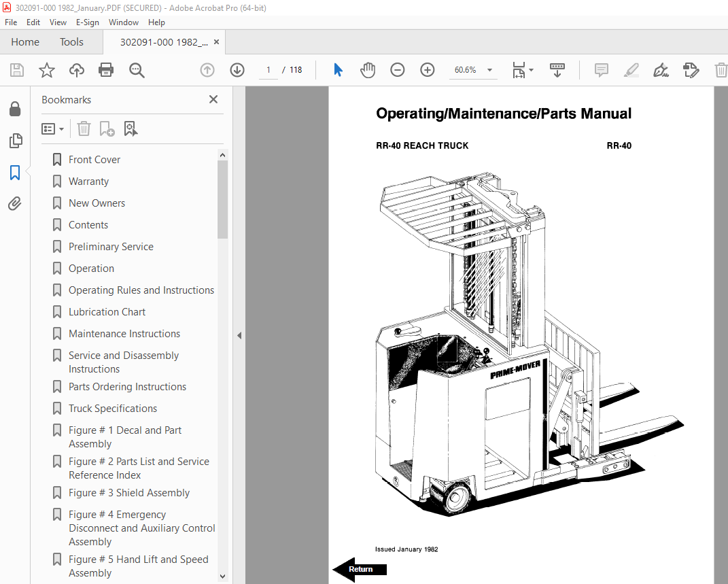Click the bookmarks scrollbar down arrow
The height and width of the screenshot is (584, 728).
(222, 576)
